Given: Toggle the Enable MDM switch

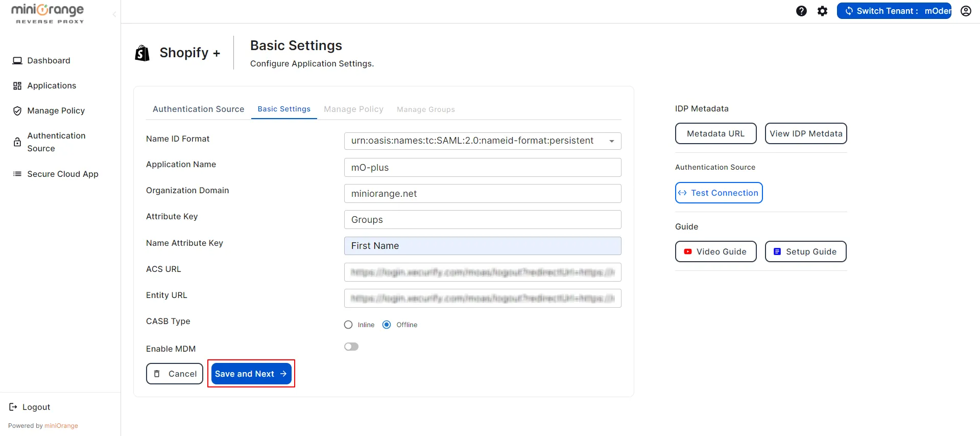Looking at the screenshot, I should [x=351, y=347].
